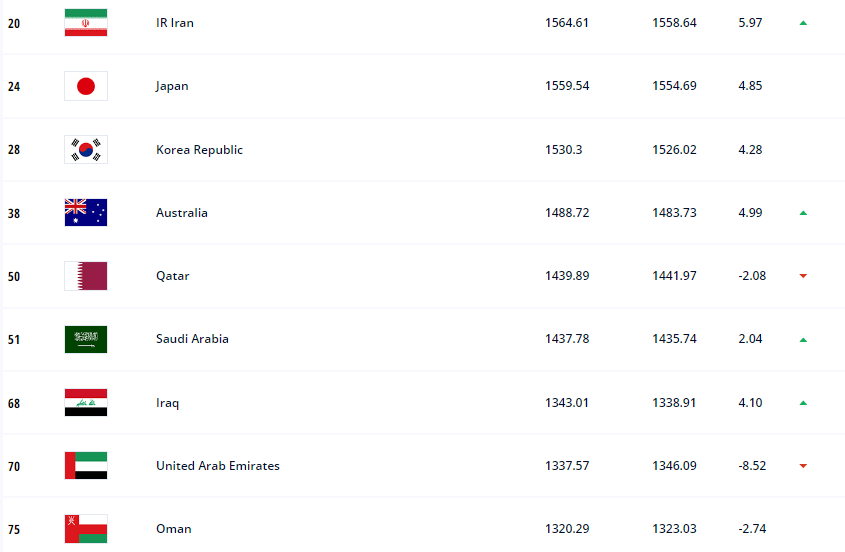Click the Oman flag icon
The image size is (845, 552).
coord(85,529)
